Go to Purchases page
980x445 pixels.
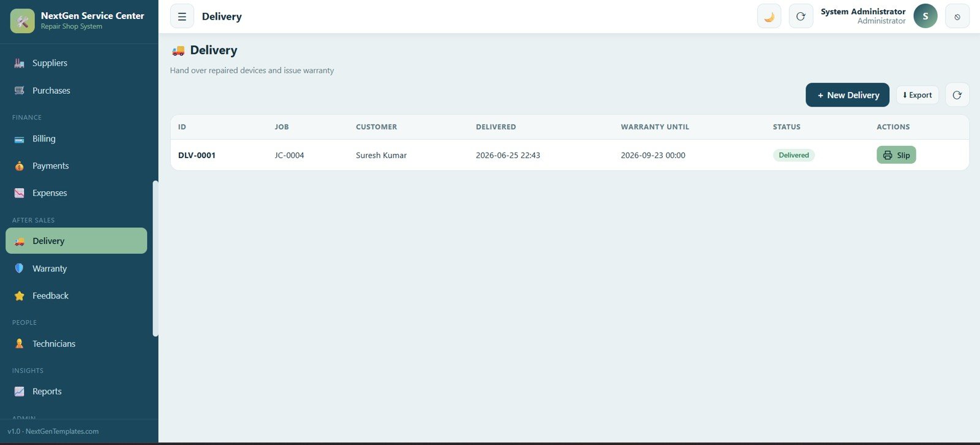76,91
